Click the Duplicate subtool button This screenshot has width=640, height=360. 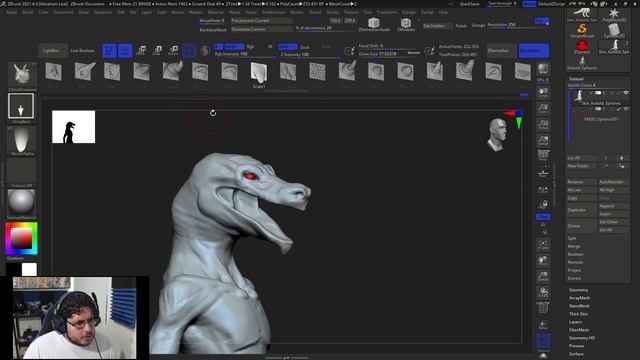point(581,210)
